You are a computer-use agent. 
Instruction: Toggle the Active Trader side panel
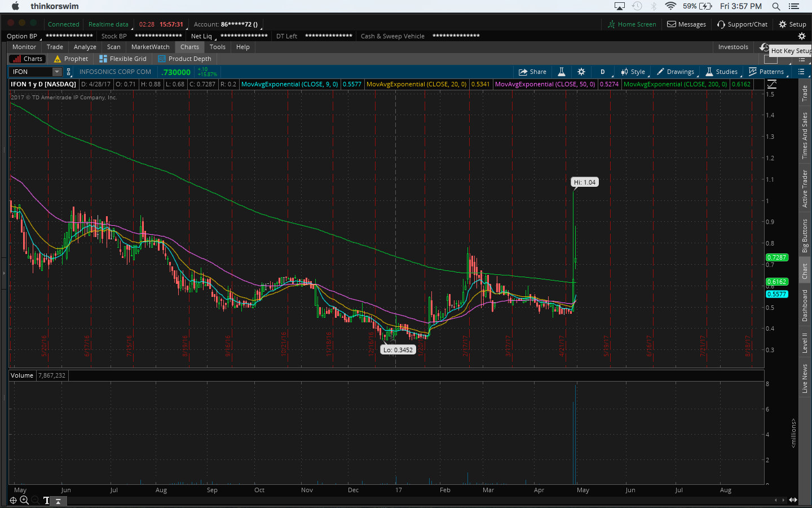coord(805,189)
